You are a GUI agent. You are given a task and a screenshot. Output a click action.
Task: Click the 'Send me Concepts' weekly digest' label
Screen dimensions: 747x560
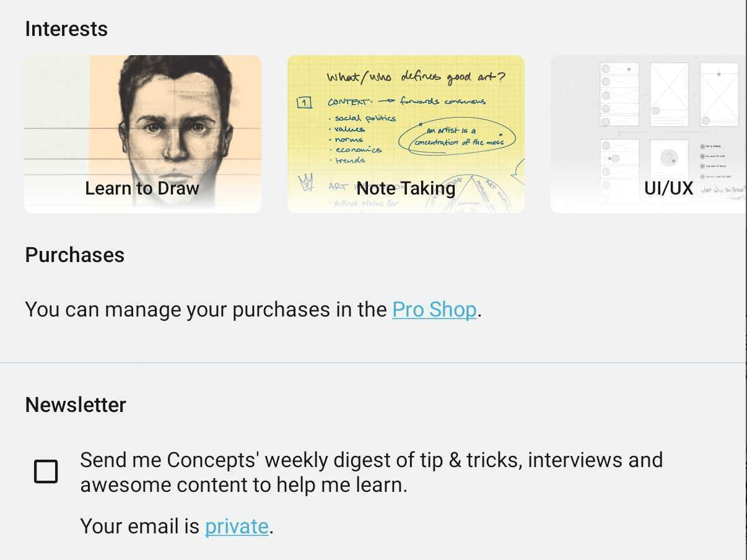coord(371,472)
